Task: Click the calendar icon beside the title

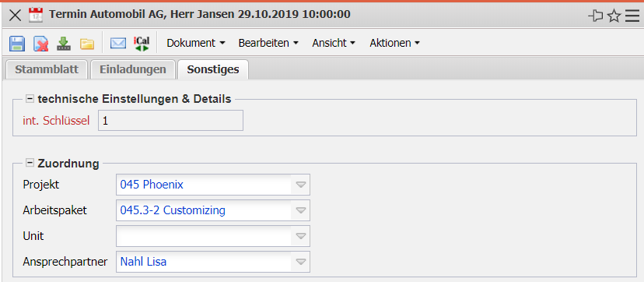Action: click(36, 16)
